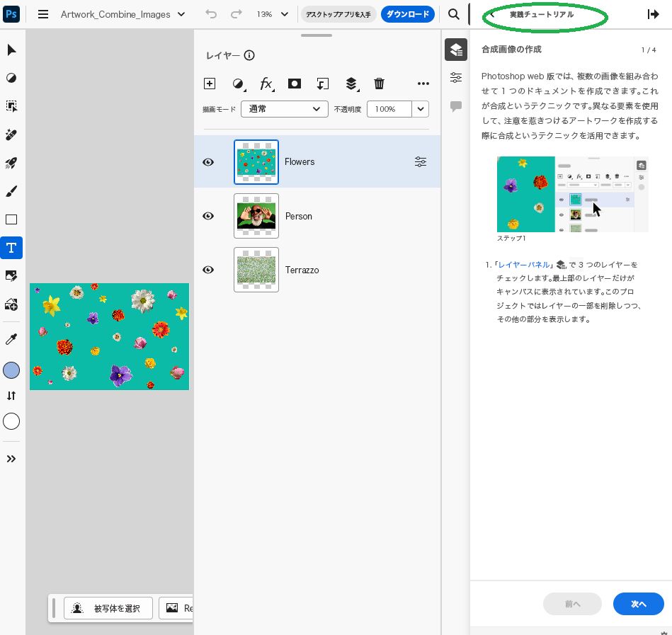Click the partially visible image button in taskbar
672x635 pixels.
[x=176, y=608]
